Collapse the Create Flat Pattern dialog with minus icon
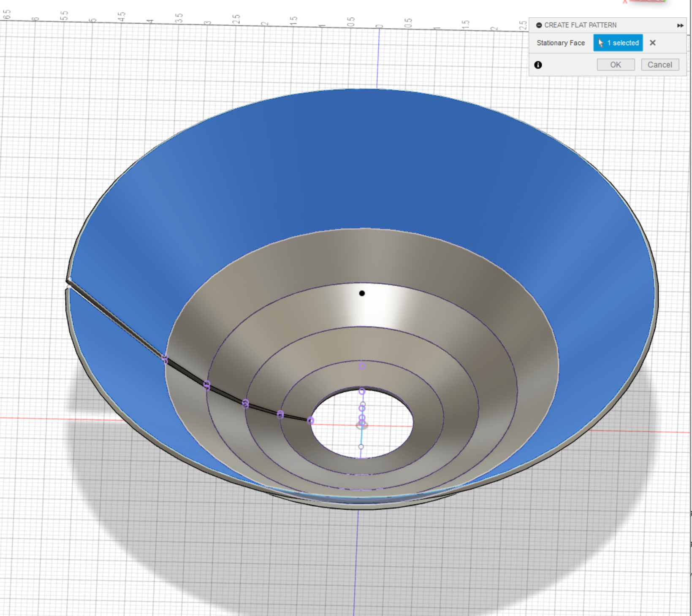The width and height of the screenshot is (692, 616). pyautogui.click(x=539, y=25)
